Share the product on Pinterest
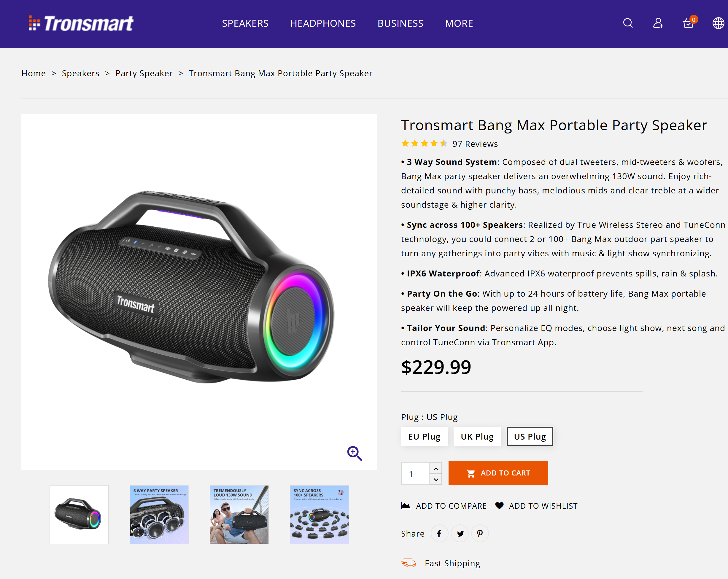 click(x=480, y=533)
